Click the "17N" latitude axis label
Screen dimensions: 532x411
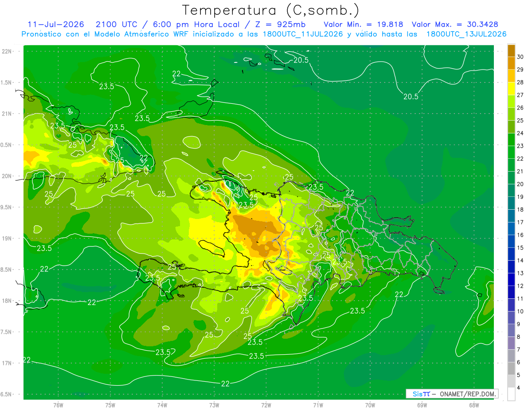(7, 363)
